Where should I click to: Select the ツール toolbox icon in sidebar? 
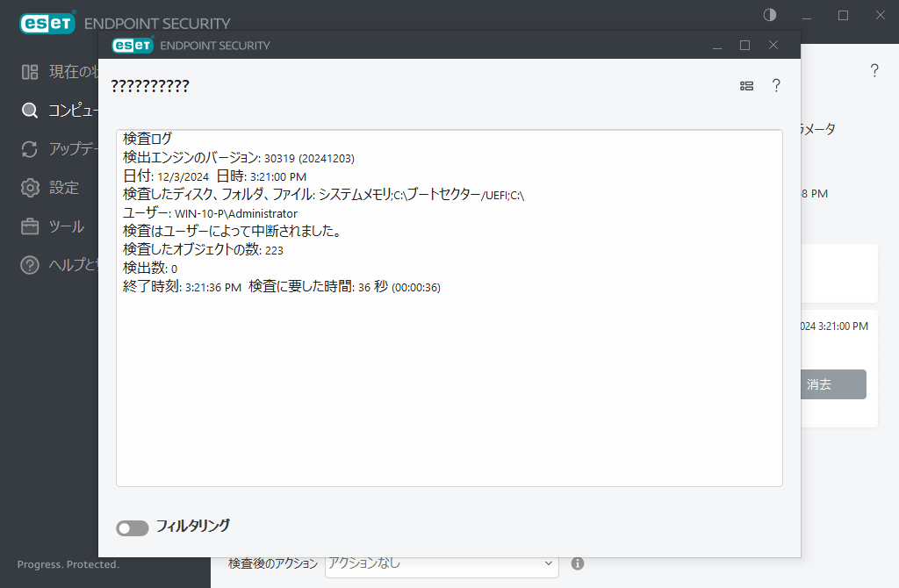[29, 226]
